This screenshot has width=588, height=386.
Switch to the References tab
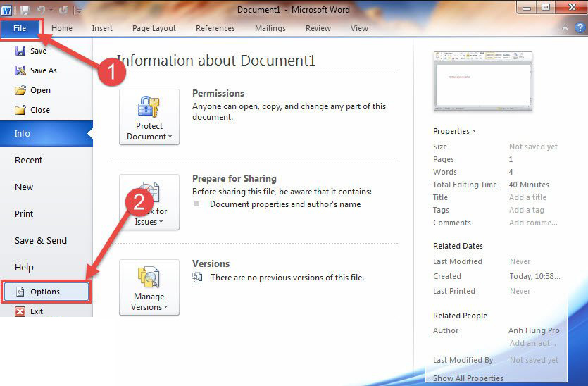point(215,28)
